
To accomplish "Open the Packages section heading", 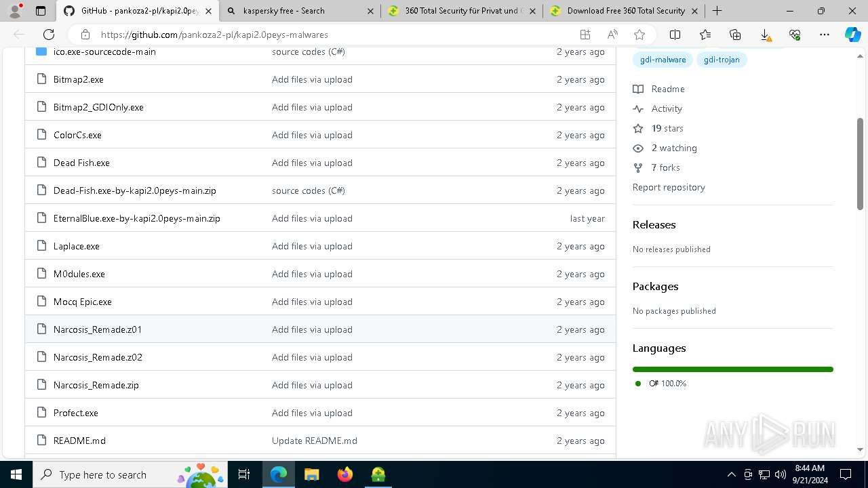I will tap(656, 286).
